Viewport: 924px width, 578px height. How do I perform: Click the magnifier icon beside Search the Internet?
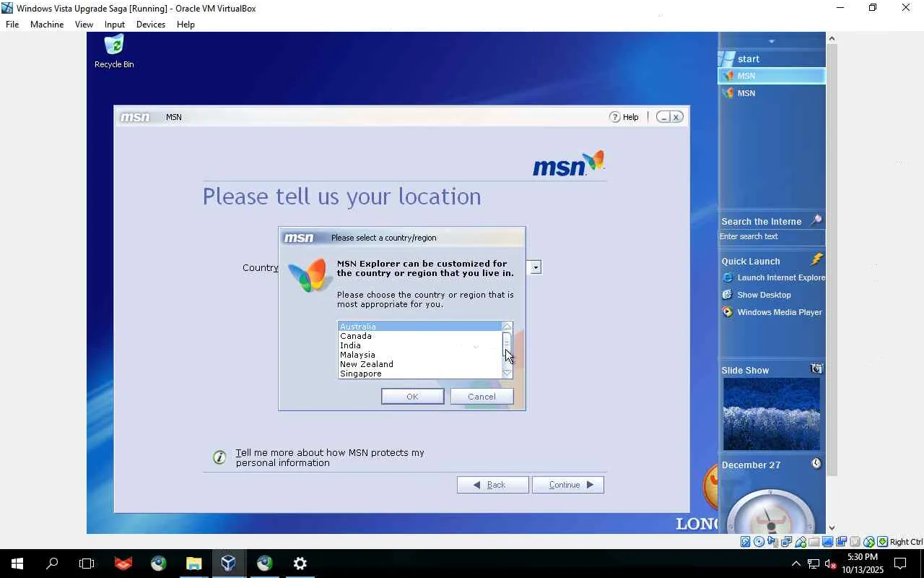(816, 220)
